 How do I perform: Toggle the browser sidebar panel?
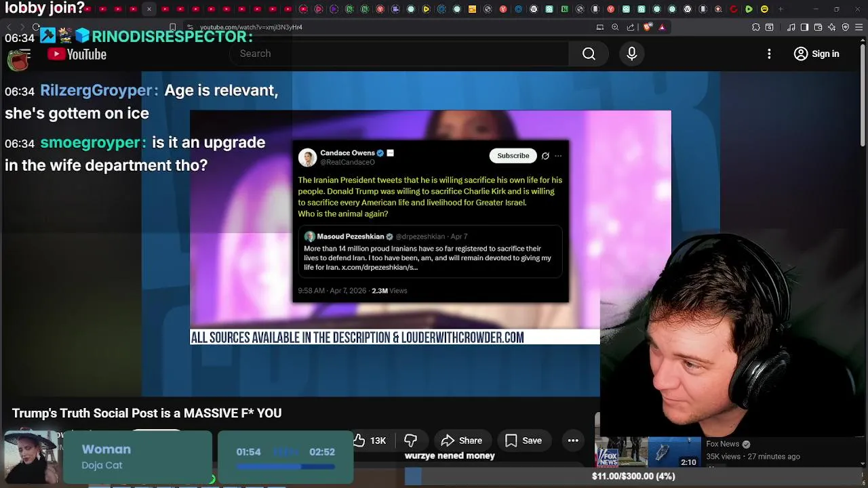[804, 27]
